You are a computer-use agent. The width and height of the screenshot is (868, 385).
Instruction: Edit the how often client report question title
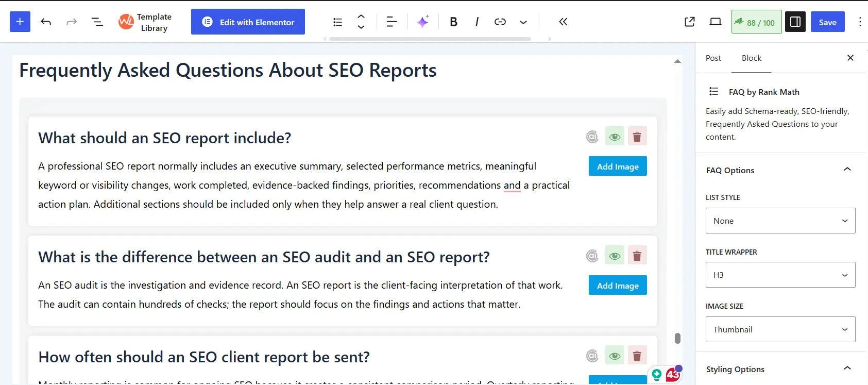(x=204, y=357)
